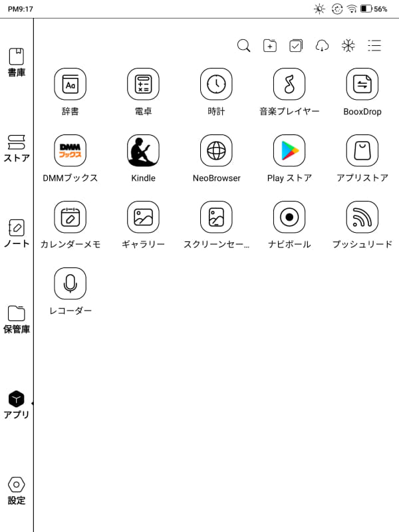399x532 pixels.
Task: Click the multi-select checkmark icon
Action: (x=296, y=45)
